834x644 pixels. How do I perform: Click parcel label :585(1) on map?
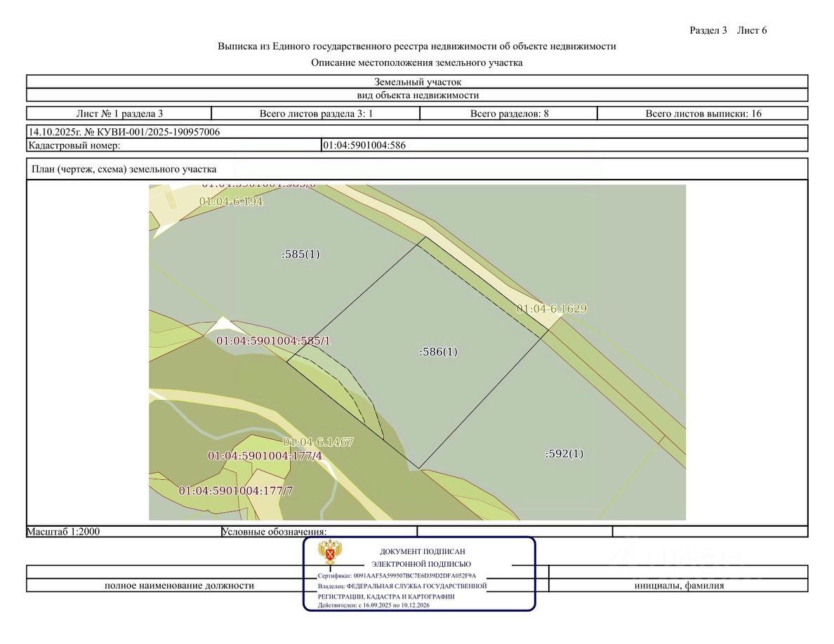point(300,254)
